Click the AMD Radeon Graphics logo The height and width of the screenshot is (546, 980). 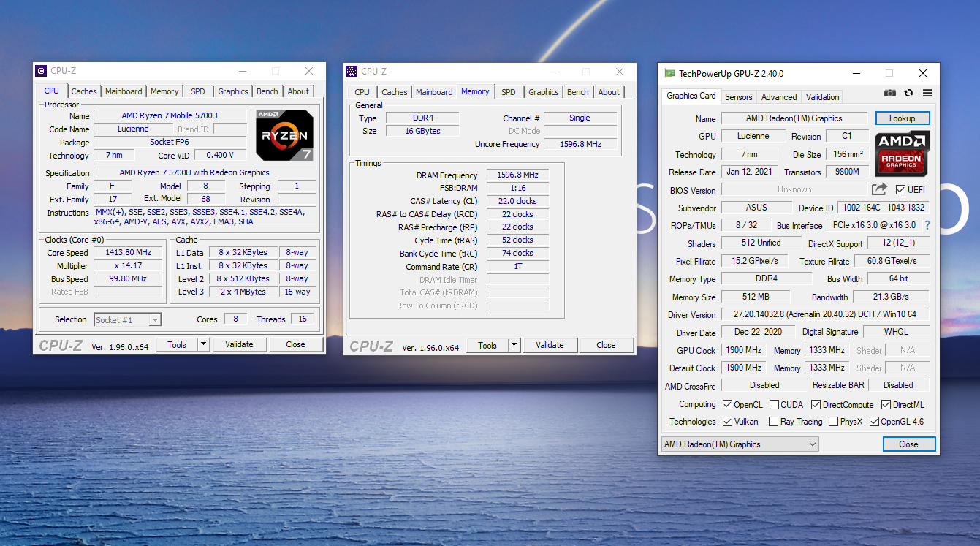[x=902, y=154]
